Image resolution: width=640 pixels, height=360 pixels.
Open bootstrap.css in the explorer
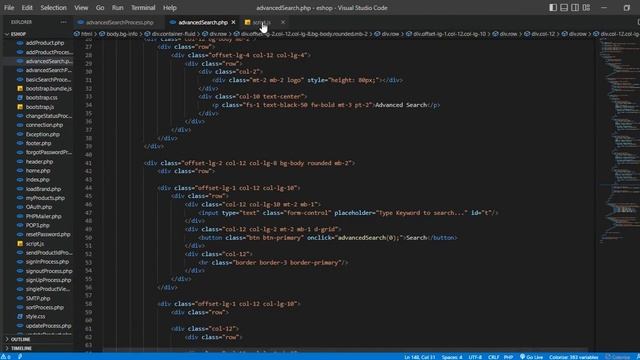pos(41,98)
